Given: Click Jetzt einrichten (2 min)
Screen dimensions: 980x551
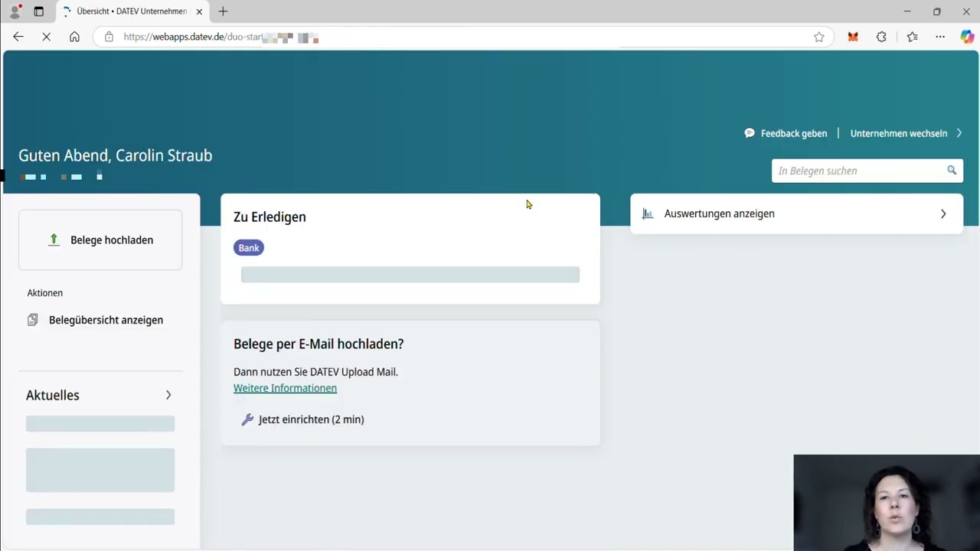Looking at the screenshot, I should click(311, 419).
